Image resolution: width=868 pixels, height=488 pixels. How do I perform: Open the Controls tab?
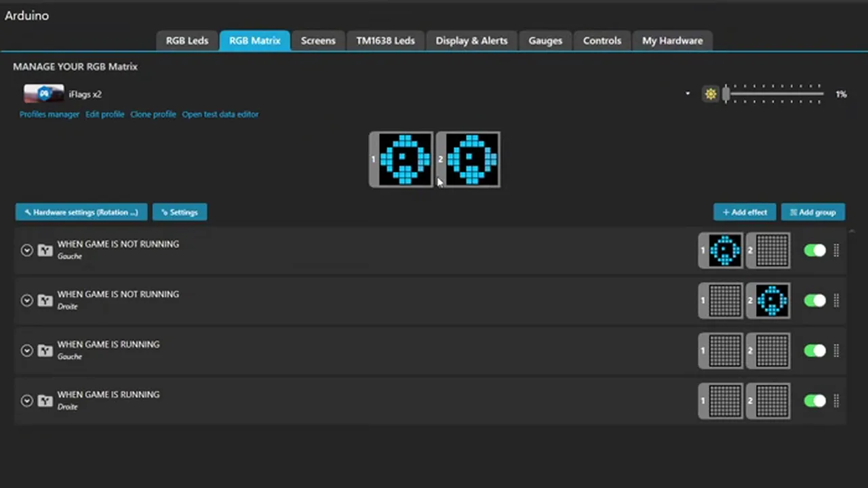tap(602, 41)
